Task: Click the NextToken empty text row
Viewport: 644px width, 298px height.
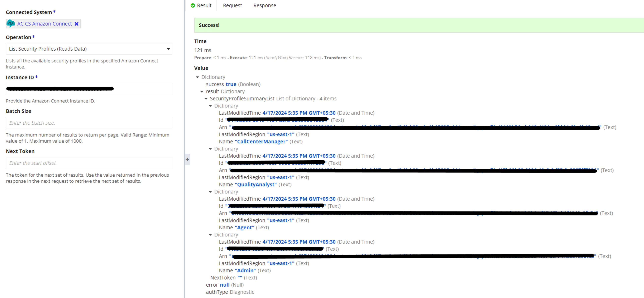Action: [233, 278]
